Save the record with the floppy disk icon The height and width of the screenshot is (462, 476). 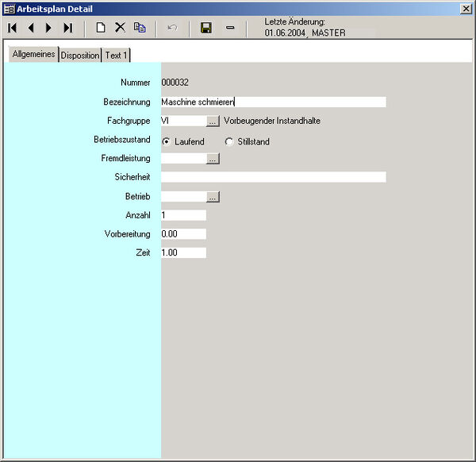point(206,28)
